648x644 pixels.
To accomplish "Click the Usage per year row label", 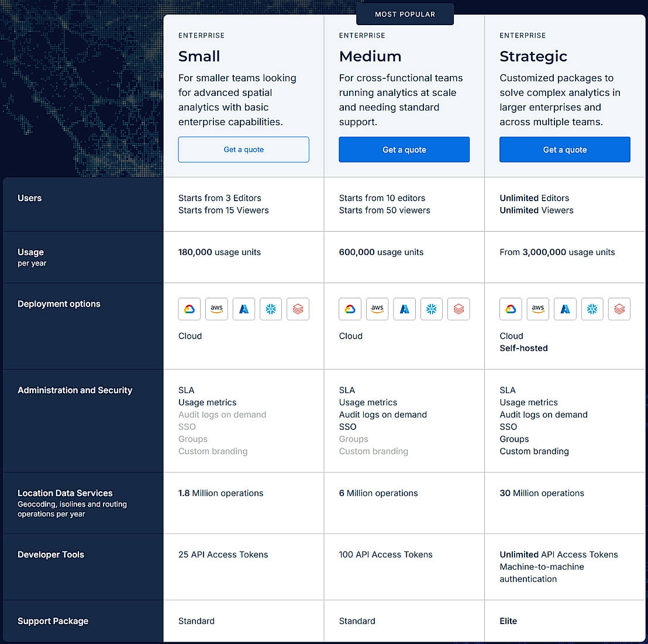I will [x=32, y=257].
